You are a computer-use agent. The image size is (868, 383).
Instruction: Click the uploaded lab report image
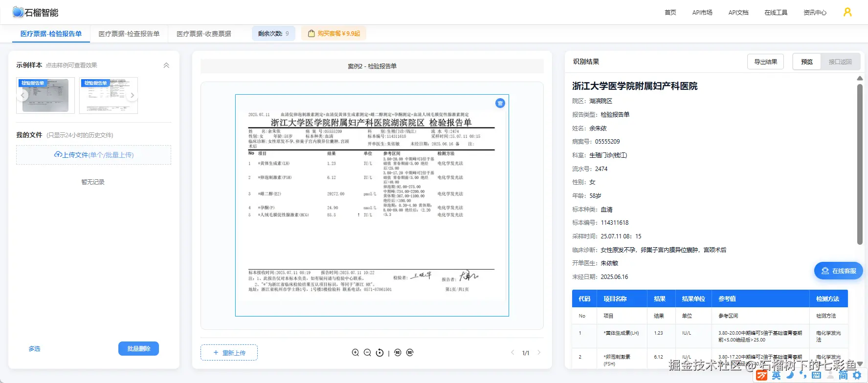372,205
